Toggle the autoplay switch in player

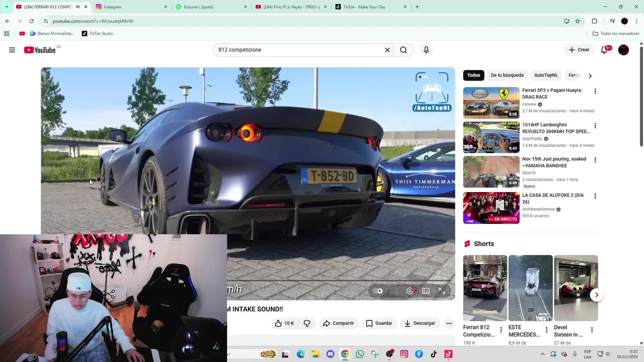(x=379, y=291)
